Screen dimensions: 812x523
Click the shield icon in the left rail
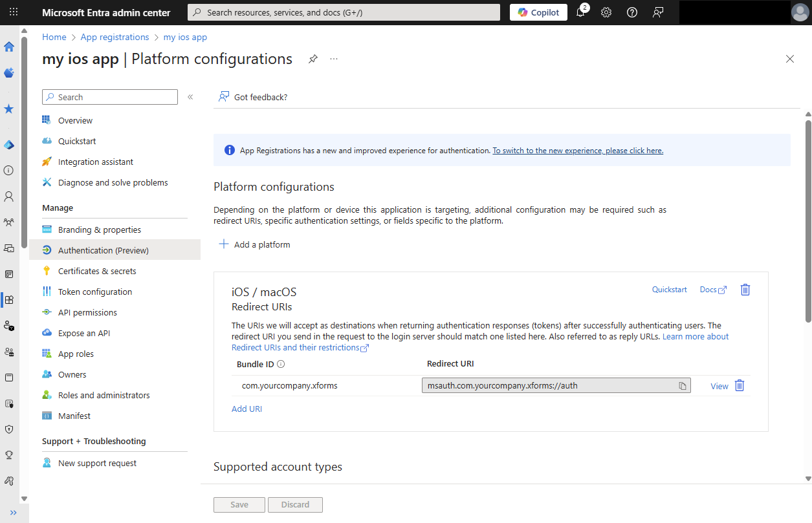(9, 429)
